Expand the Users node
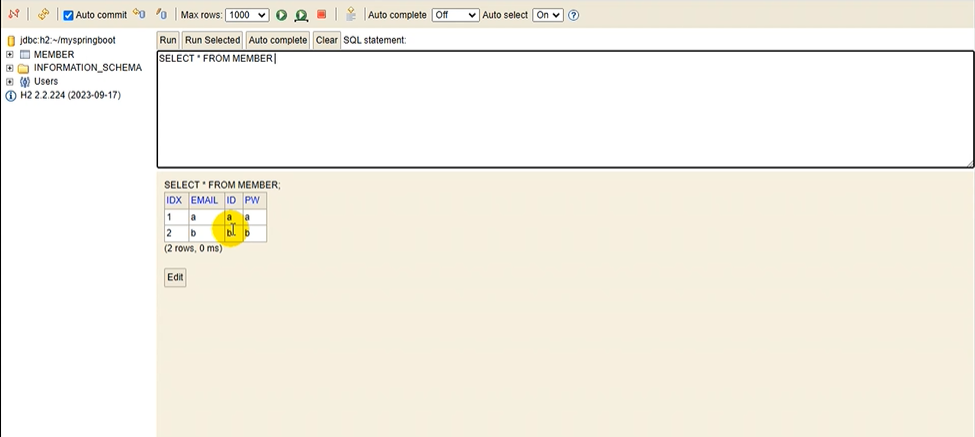Viewport: 975px width, 437px height. 9,81
